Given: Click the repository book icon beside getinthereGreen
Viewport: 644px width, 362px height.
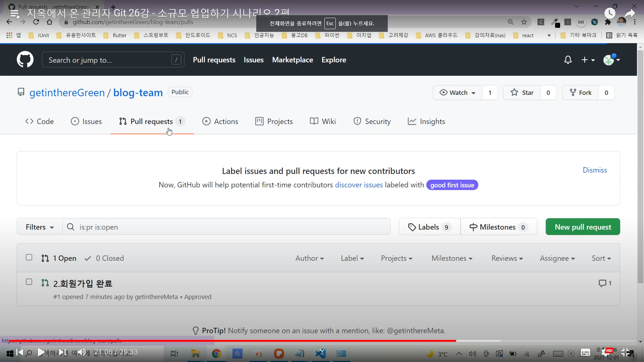Looking at the screenshot, I should (x=21, y=92).
